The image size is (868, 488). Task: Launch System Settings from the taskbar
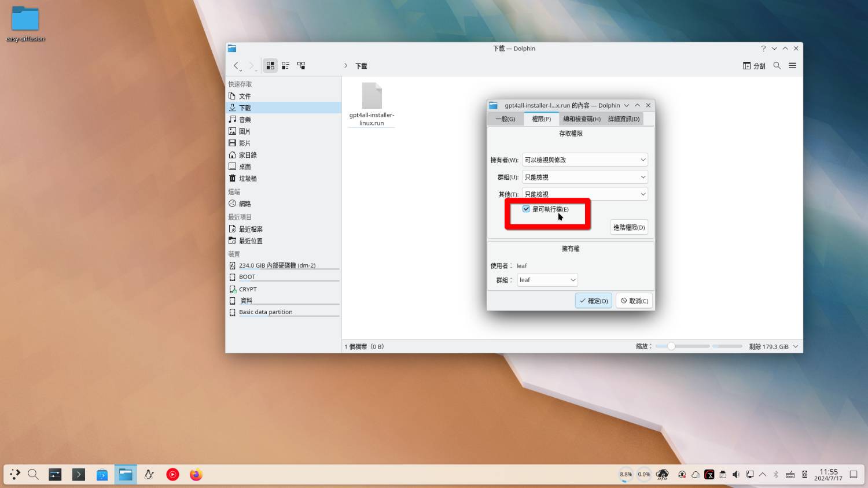[55, 475]
